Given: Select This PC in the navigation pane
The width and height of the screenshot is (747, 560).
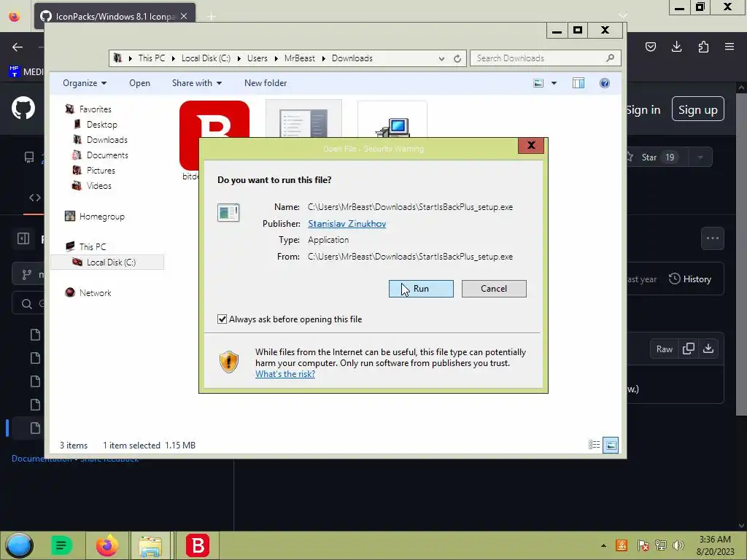Looking at the screenshot, I should [93, 246].
